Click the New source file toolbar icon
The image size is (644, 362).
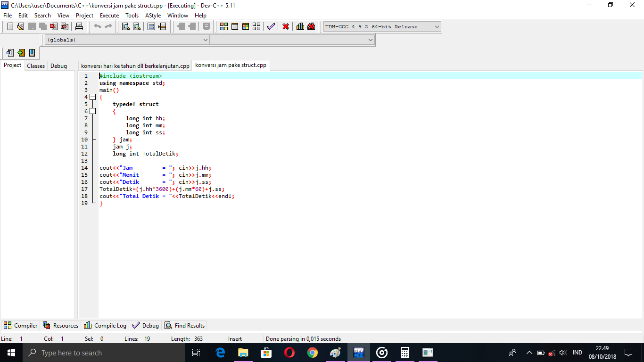[x=10, y=26]
